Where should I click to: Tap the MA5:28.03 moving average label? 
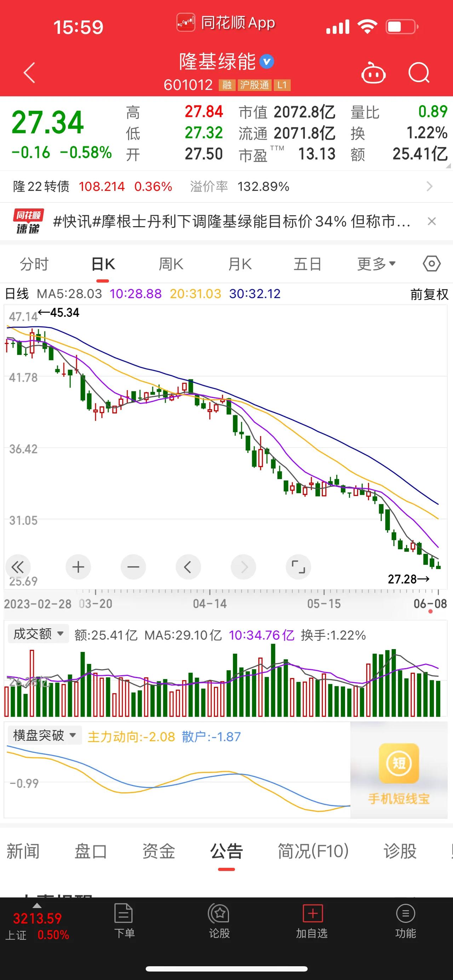(x=69, y=294)
